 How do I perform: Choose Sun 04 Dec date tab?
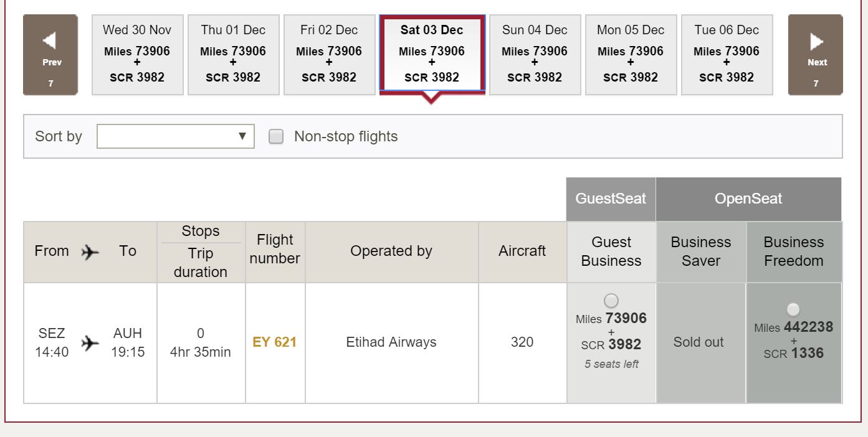click(535, 55)
